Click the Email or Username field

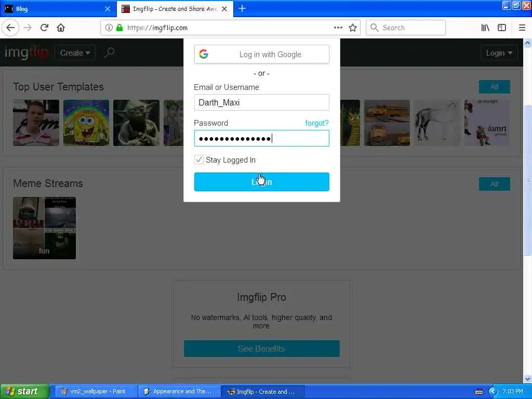tap(262, 102)
